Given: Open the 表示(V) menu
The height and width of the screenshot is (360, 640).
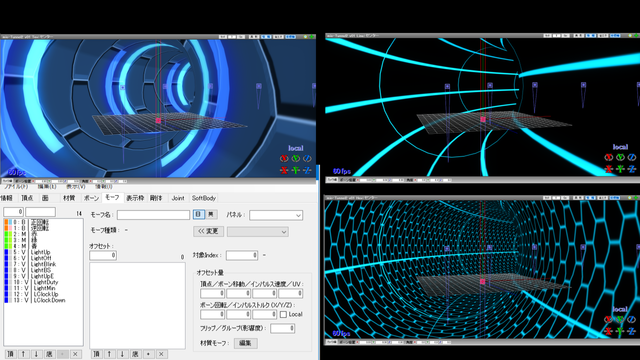Looking at the screenshot, I should tap(76, 187).
